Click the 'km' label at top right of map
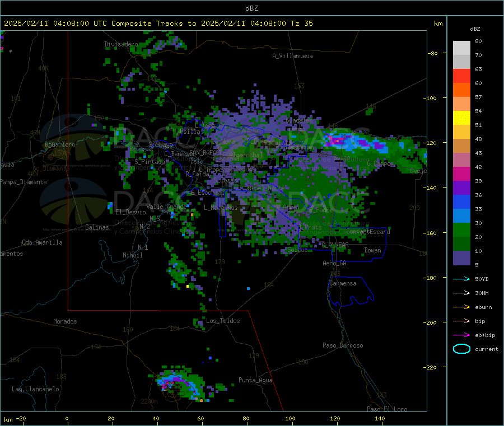 [438, 24]
